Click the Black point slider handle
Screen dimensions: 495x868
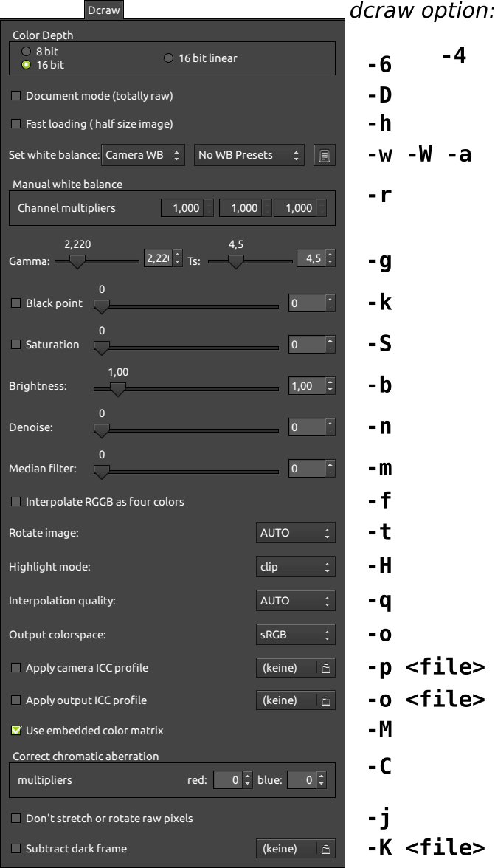(x=102, y=306)
